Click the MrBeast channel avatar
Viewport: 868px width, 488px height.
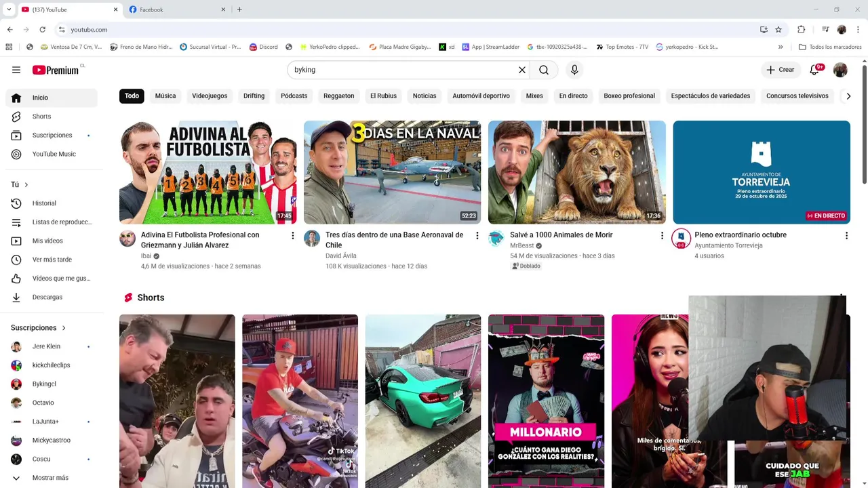tap(496, 239)
